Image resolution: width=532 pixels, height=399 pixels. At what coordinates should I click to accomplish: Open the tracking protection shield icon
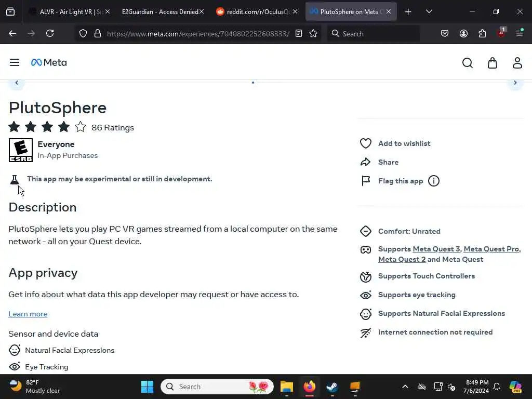(x=83, y=33)
